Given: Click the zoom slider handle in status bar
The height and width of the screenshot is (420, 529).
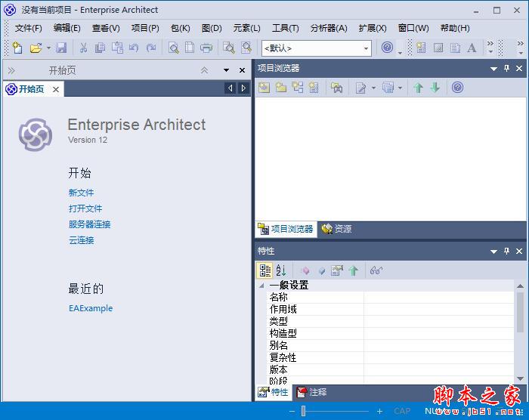Looking at the screenshot, I should (303, 411).
